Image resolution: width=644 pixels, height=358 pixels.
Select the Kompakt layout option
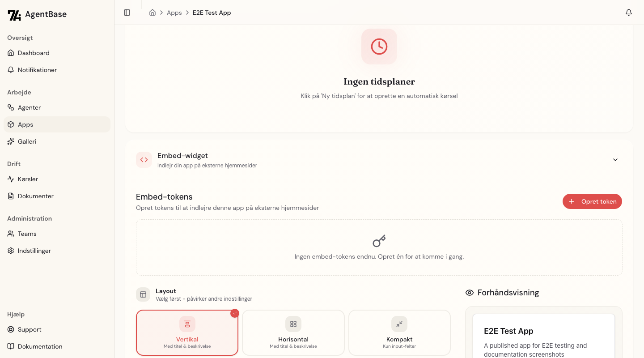tap(399, 332)
